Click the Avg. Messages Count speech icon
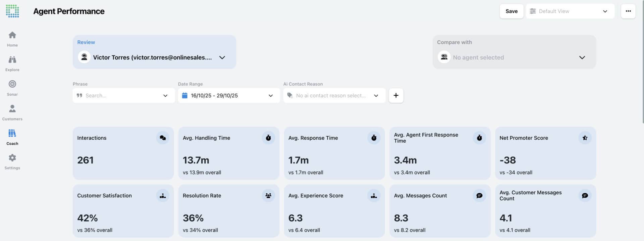 tap(479, 195)
